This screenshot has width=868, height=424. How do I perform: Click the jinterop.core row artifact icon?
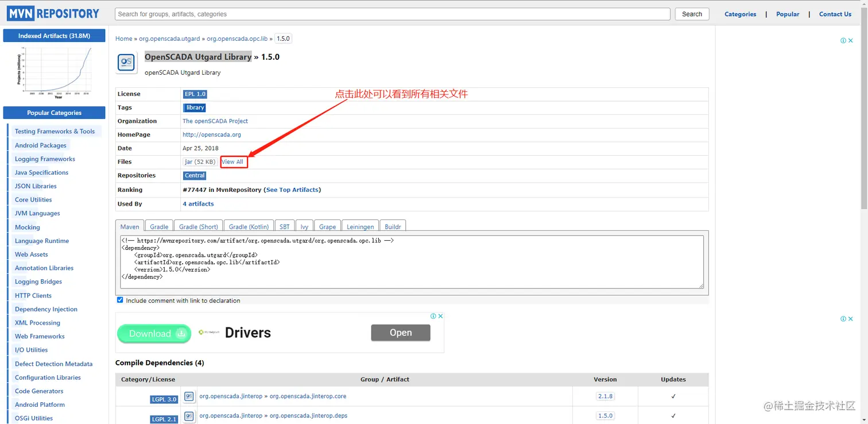coord(189,396)
